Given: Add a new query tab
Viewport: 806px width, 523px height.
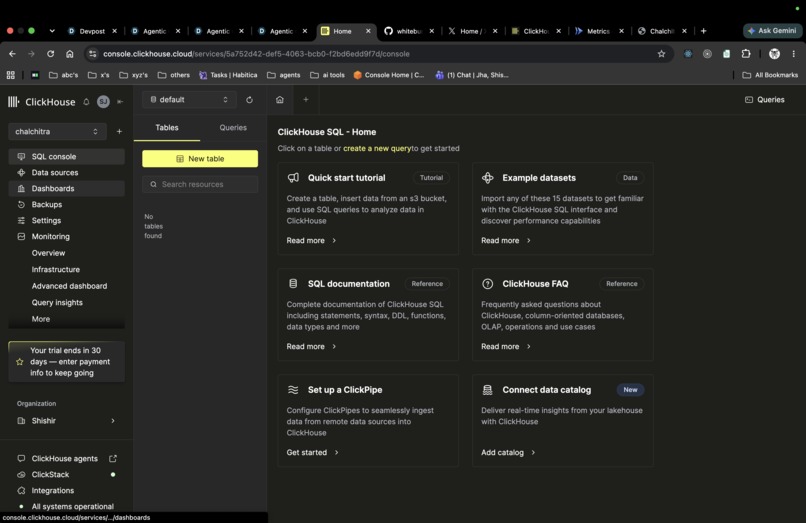Looking at the screenshot, I should (306, 100).
